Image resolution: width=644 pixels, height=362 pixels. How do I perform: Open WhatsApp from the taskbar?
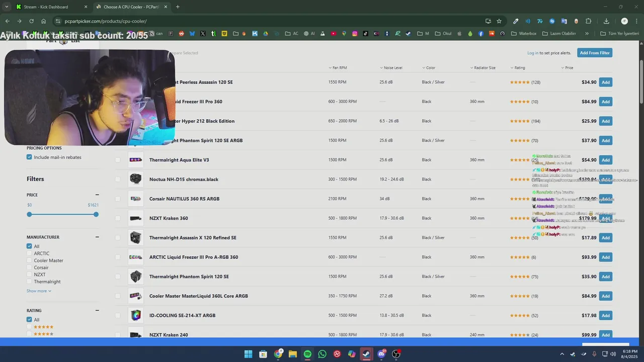pos(323,354)
